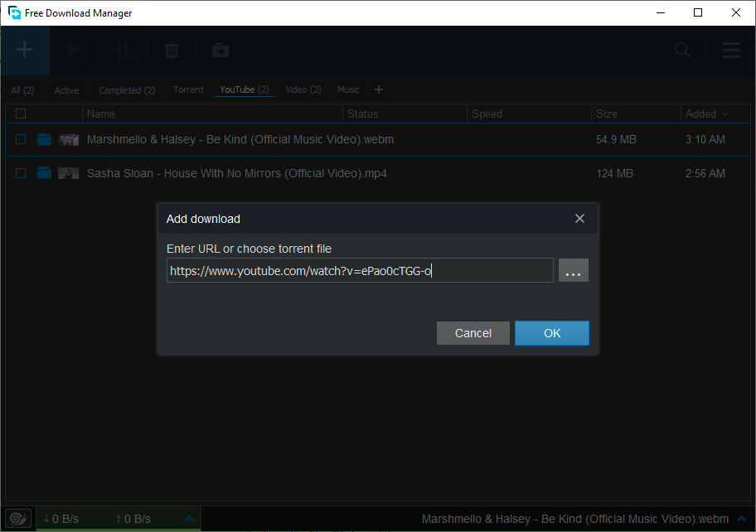Check the Marshmello & Halsey download checkbox
756x532 pixels.
[21, 139]
